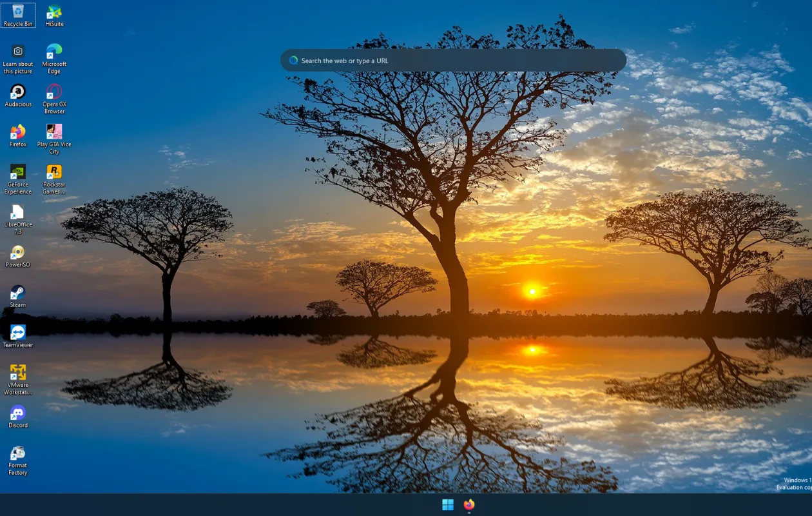Open GeForce Experience

17,173
